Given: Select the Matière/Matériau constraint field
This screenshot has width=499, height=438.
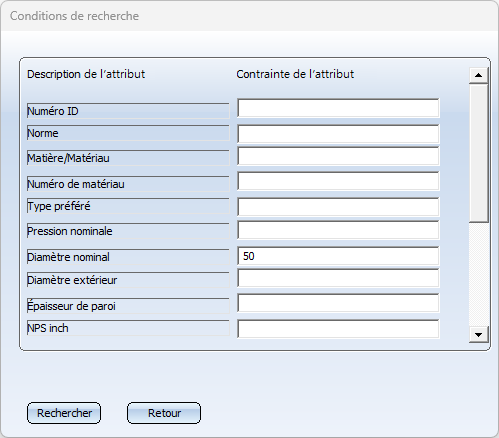Looking at the screenshot, I should pyautogui.click(x=338, y=156).
